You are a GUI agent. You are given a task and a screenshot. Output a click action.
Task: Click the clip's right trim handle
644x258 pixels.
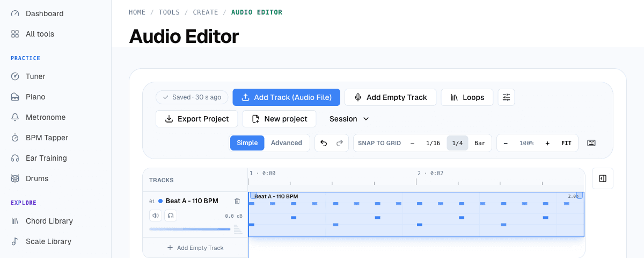[x=580, y=196]
